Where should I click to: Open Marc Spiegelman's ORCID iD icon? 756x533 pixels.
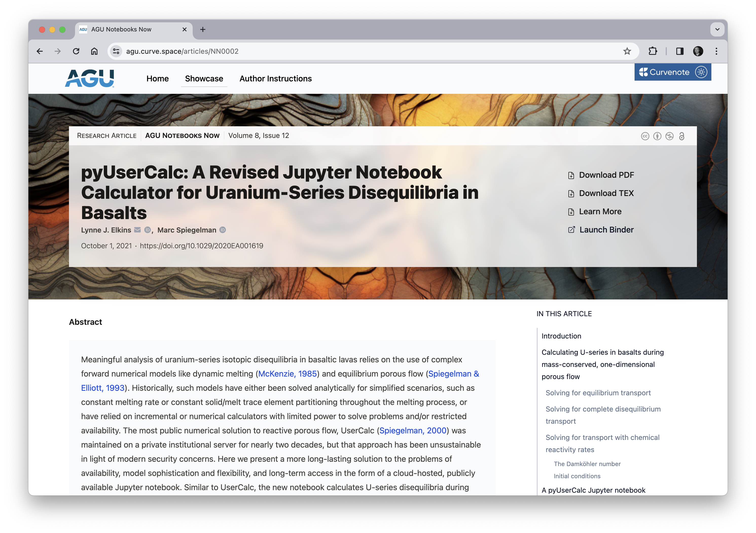click(x=223, y=230)
